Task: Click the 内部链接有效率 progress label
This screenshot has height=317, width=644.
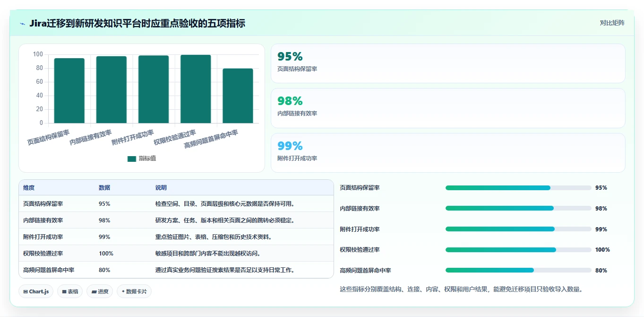Action: click(x=360, y=209)
